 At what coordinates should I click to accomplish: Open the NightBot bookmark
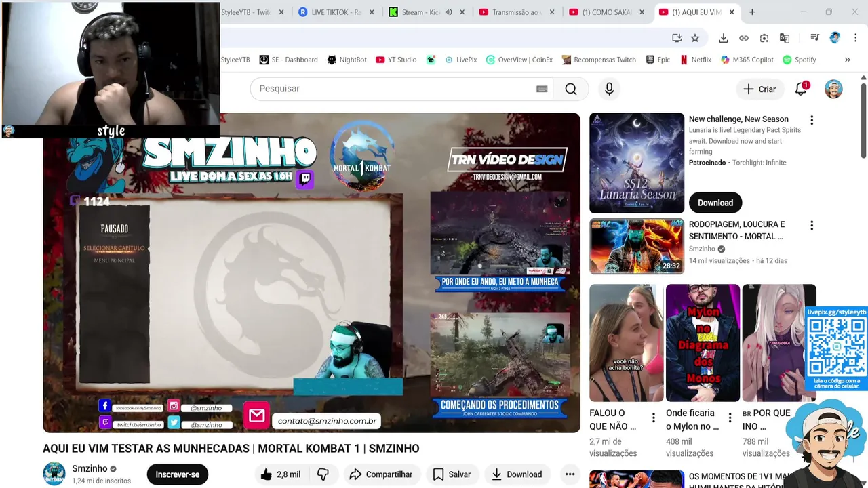tap(347, 60)
